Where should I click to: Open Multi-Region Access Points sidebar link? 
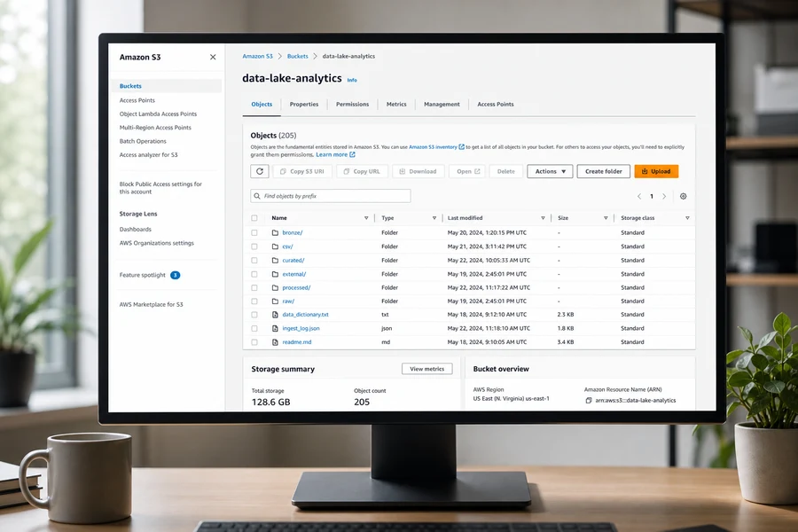coord(155,128)
